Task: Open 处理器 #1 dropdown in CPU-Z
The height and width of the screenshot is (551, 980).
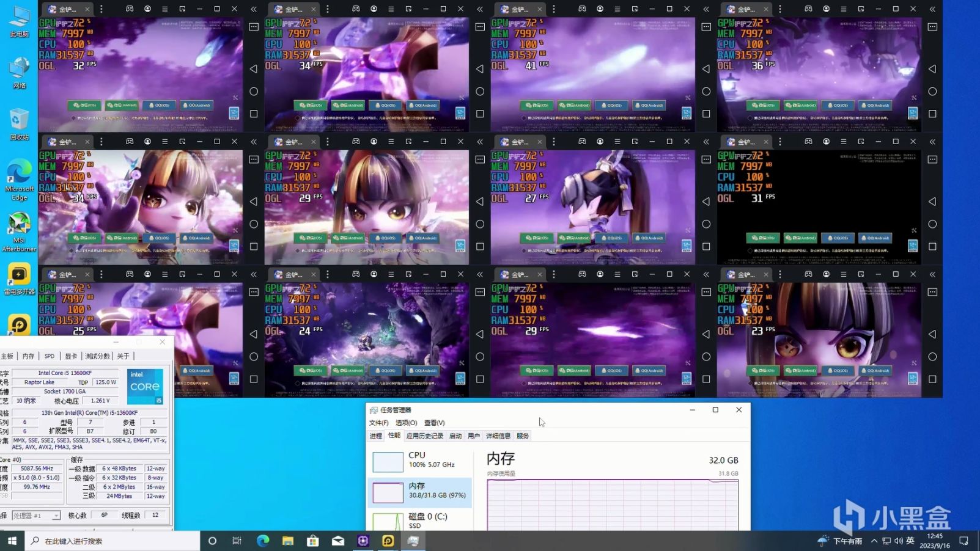Action: [x=36, y=516]
